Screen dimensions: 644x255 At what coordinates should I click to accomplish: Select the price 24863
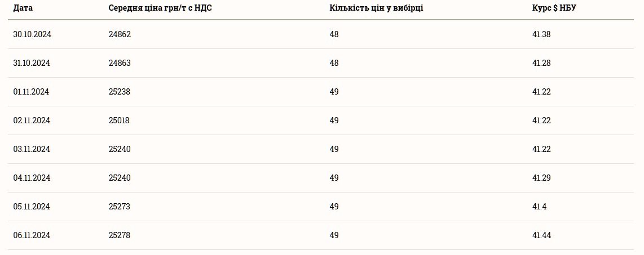pyautogui.click(x=120, y=63)
